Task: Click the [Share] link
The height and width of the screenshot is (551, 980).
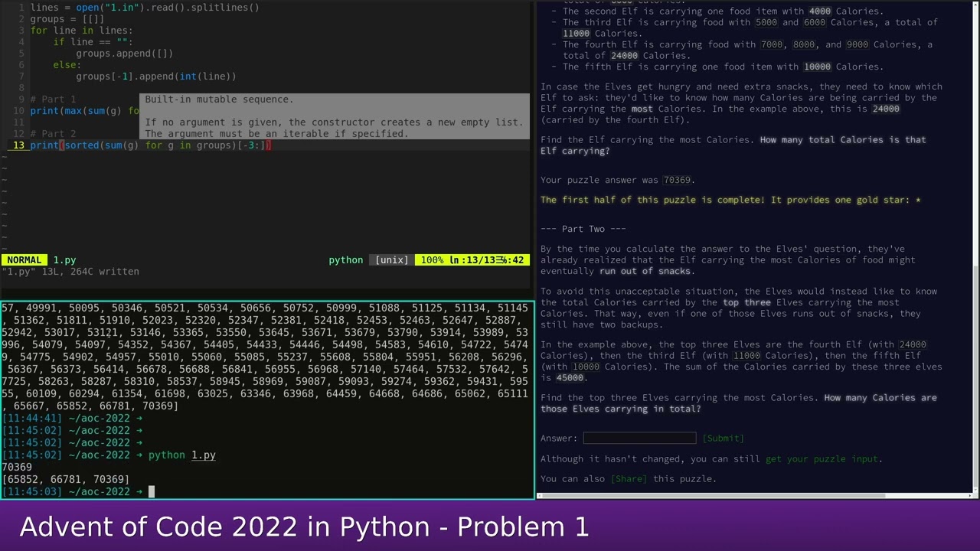Action: [629, 479]
